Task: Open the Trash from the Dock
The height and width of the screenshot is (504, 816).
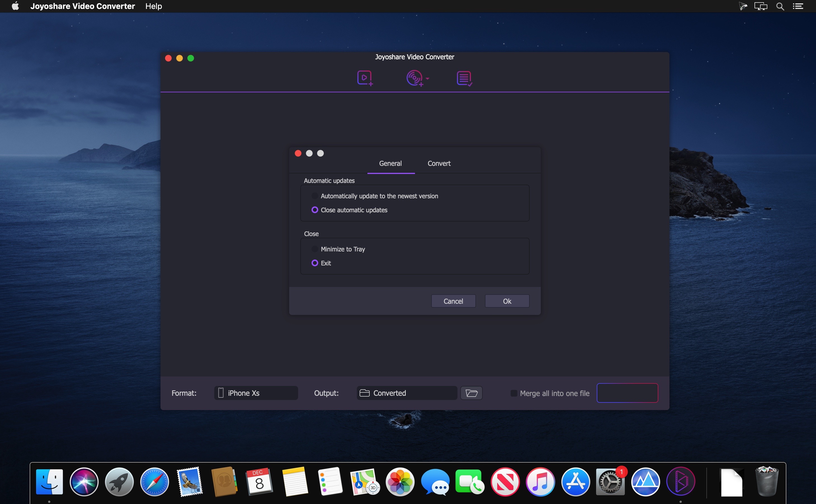Action: point(767,482)
